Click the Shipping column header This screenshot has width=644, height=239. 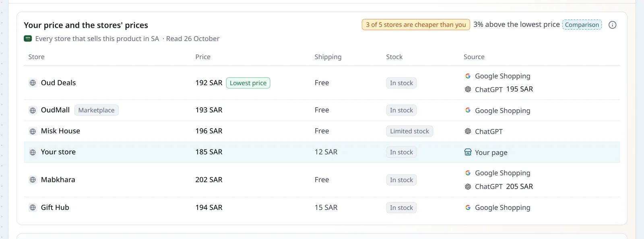[328, 57]
